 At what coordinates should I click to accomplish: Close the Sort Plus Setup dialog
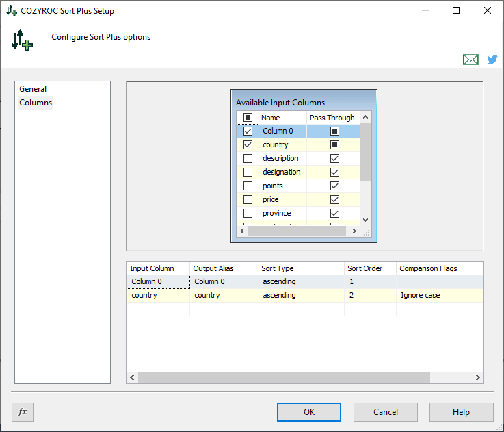click(x=488, y=10)
